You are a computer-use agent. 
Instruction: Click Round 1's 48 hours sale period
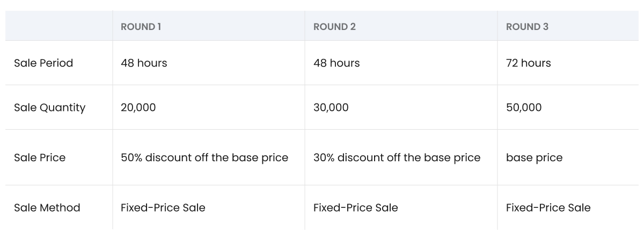pos(144,63)
